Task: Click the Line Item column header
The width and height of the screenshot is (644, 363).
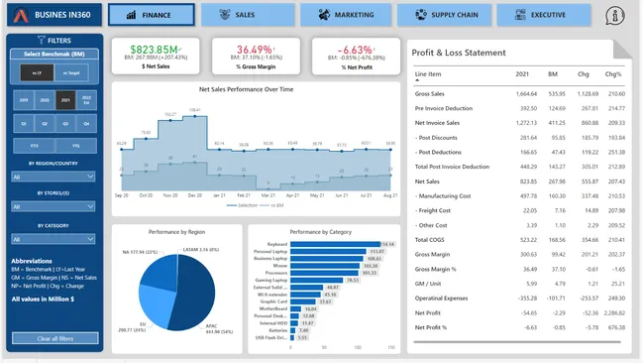Action: pyautogui.click(x=428, y=74)
